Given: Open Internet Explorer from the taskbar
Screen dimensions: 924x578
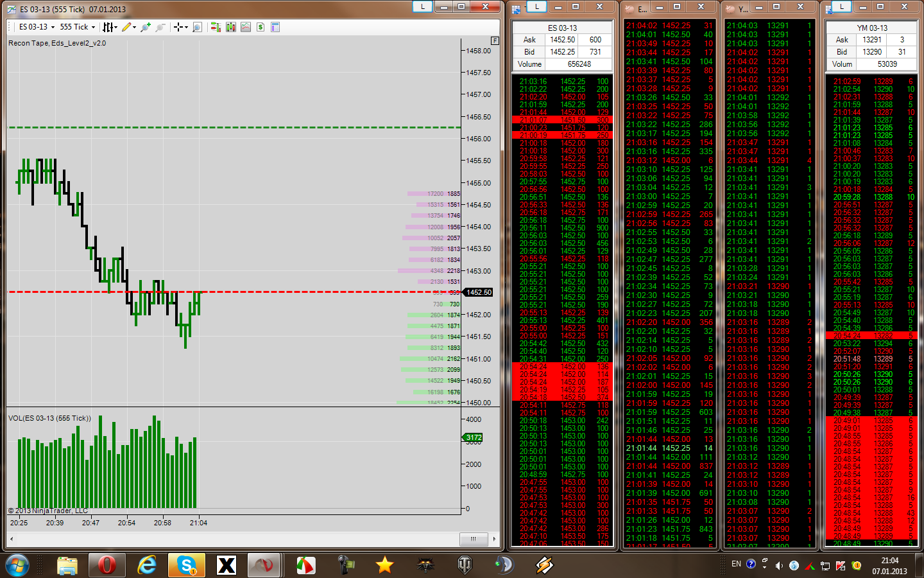Looking at the screenshot, I should [147, 565].
